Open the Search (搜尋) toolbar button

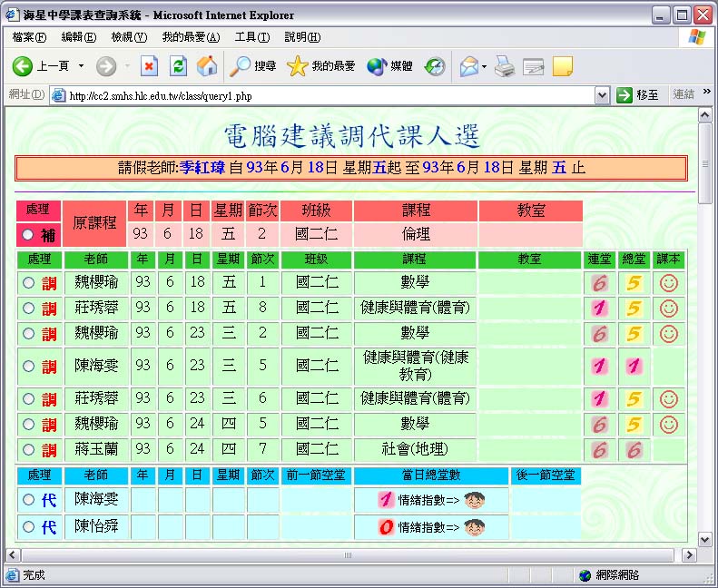252,66
